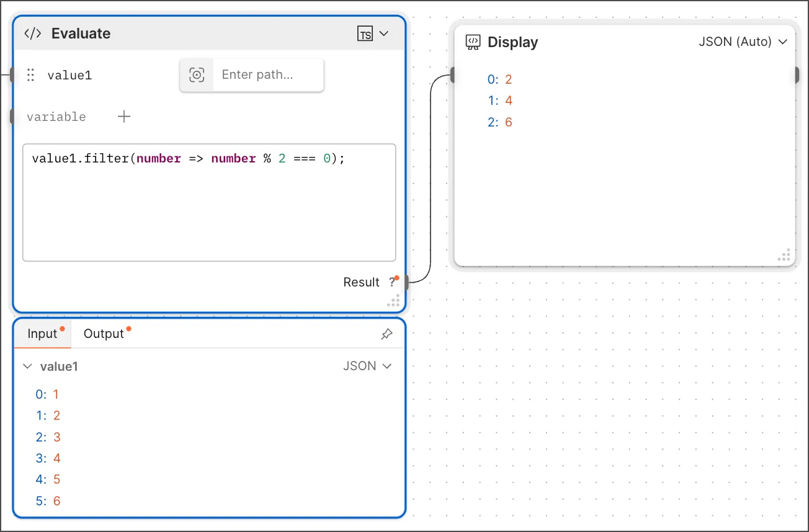Click the drag handle beside value1
The width and height of the screenshot is (809, 532).
(x=31, y=76)
